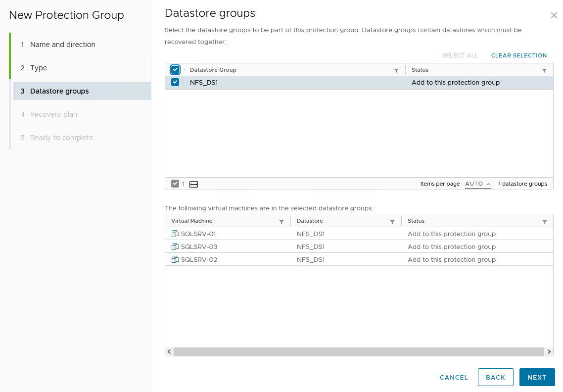Click the SQLSRV-03 virtual machine icon
Viewport: 563px width, 392px height.
point(175,246)
